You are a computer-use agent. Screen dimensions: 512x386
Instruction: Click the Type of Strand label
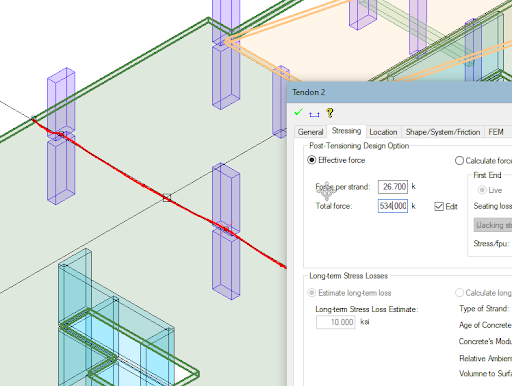click(x=484, y=309)
